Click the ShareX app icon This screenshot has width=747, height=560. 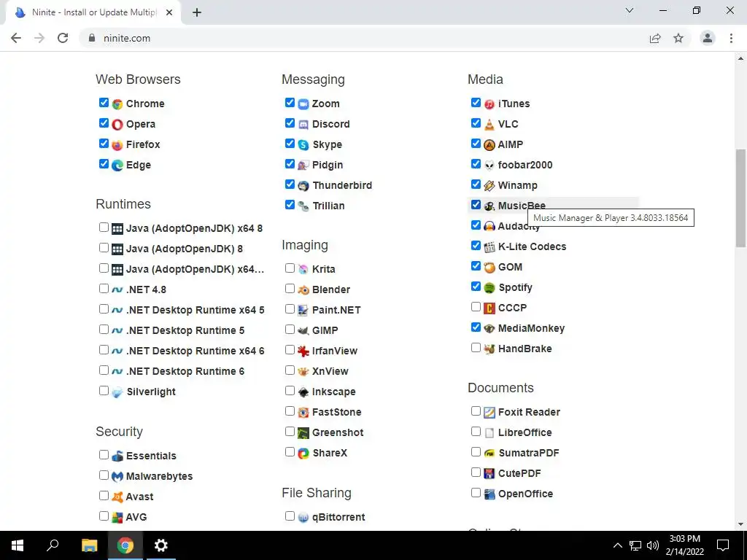pyautogui.click(x=303, y=454)
